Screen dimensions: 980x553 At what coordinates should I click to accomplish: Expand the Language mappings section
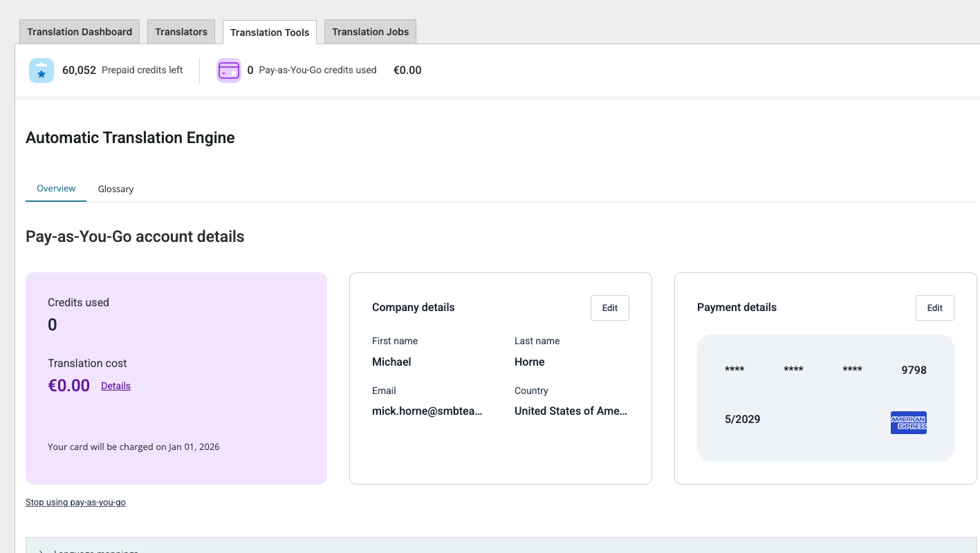(90, 550)
